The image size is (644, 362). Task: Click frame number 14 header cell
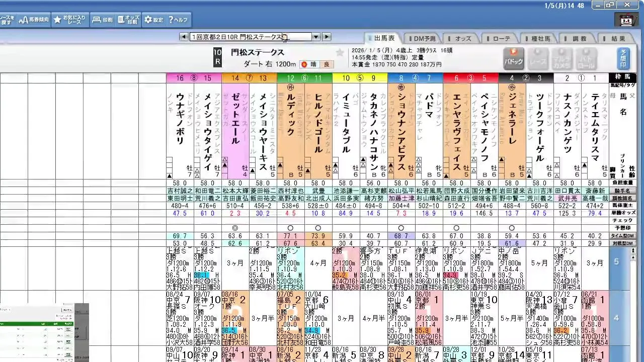235,78
